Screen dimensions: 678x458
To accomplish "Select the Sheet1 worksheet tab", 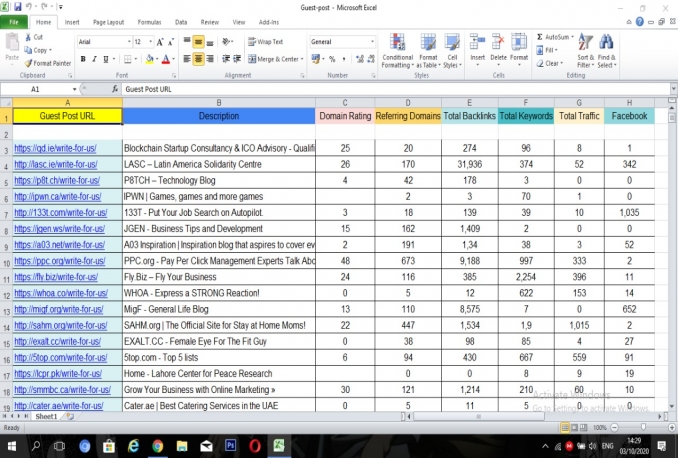I will click(46, 417).
